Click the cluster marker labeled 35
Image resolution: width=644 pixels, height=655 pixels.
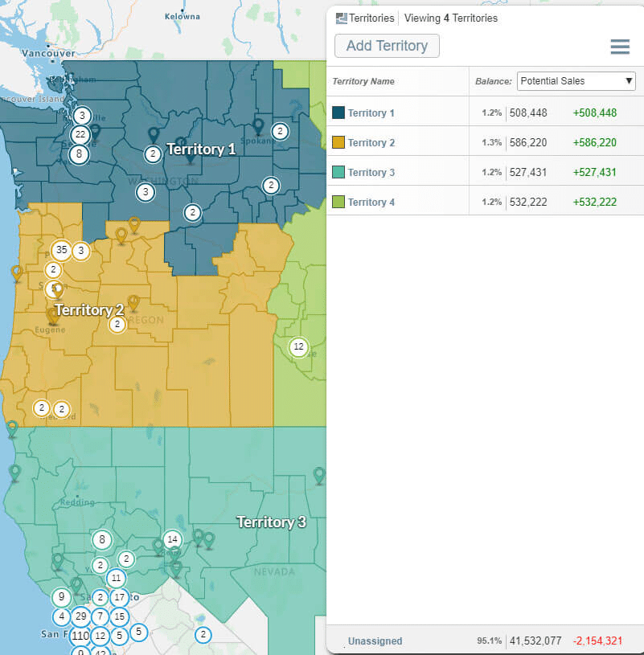pos(61,250)
